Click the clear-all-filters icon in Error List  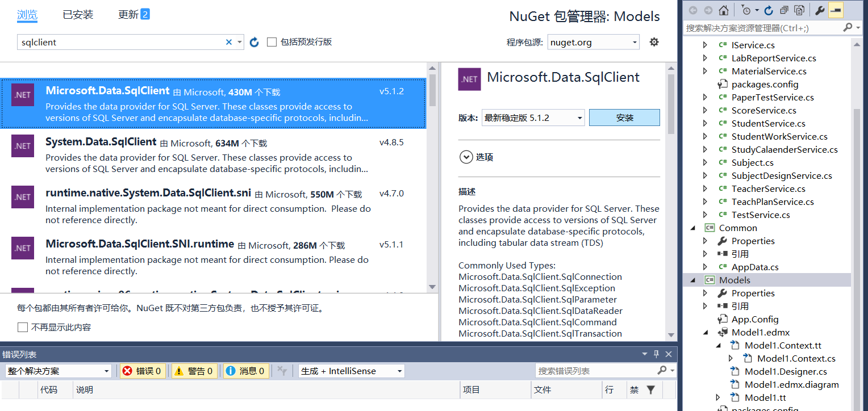pyautogui.click(x=281, y=371)
